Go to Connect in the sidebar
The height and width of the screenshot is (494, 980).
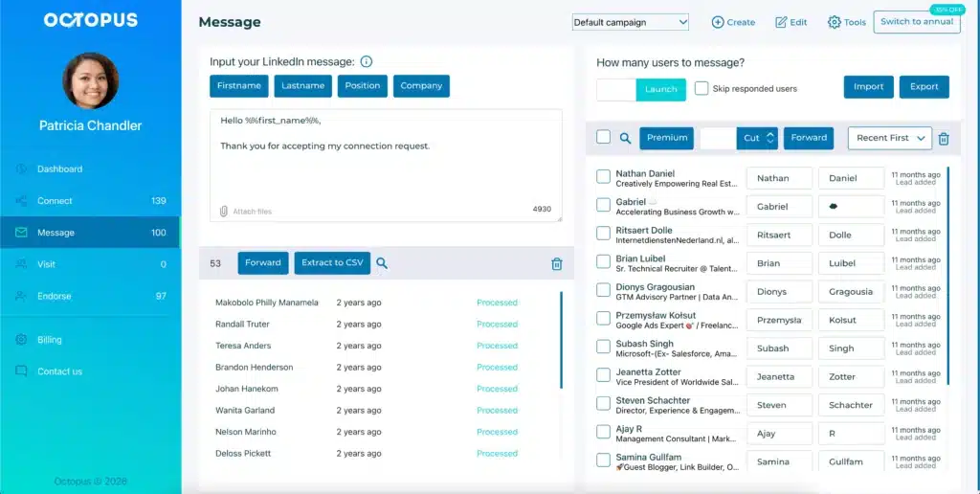(56, 201)
